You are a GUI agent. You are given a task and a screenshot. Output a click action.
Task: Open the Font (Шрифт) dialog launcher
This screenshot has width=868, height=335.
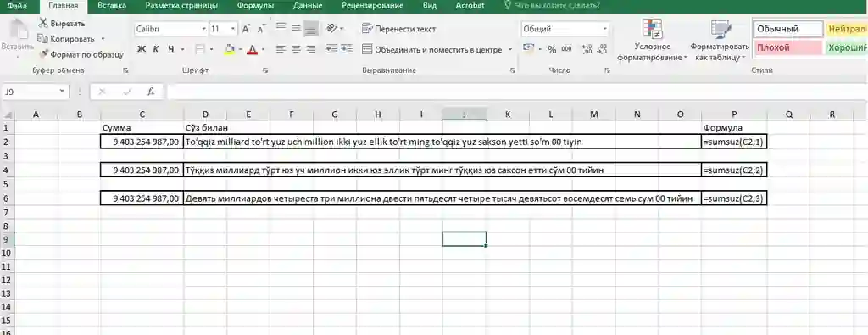(265, 71)
